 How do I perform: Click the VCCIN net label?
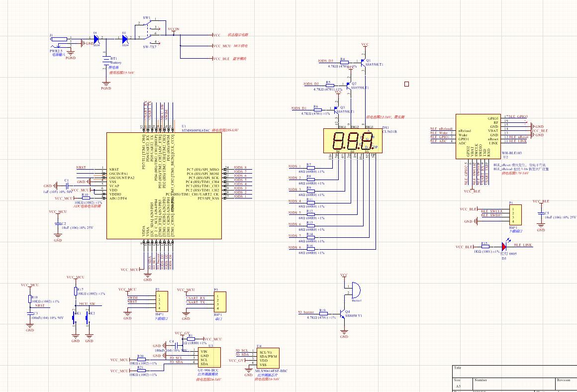(x=173, y=29)
